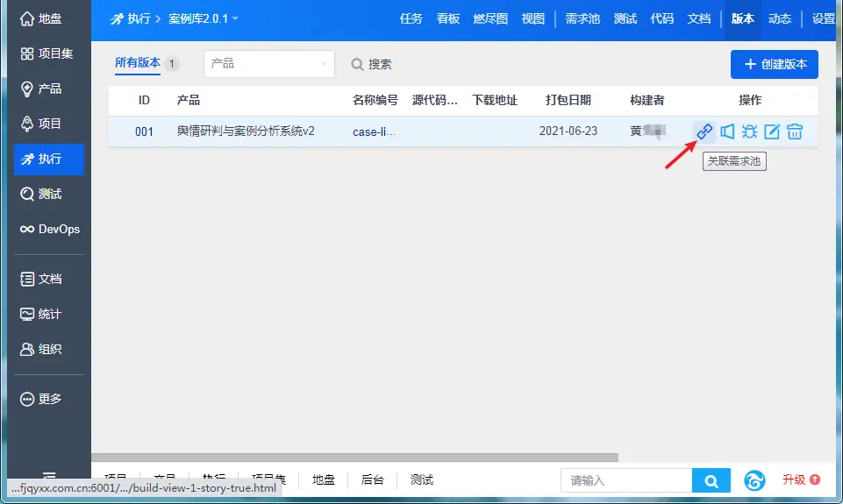
Task: Select 执行 in the left sidebar
Action: (49, 159)
